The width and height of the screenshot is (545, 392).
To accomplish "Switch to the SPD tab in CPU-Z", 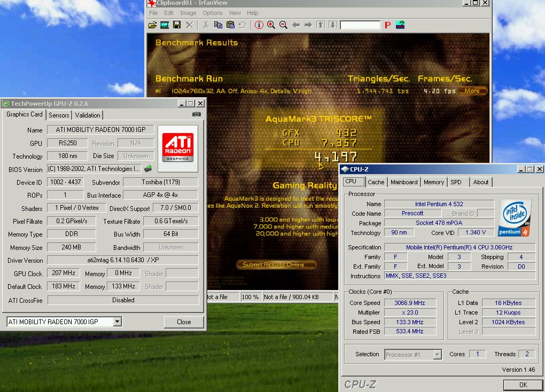I will pyautogui.click(x=456, y=182).
